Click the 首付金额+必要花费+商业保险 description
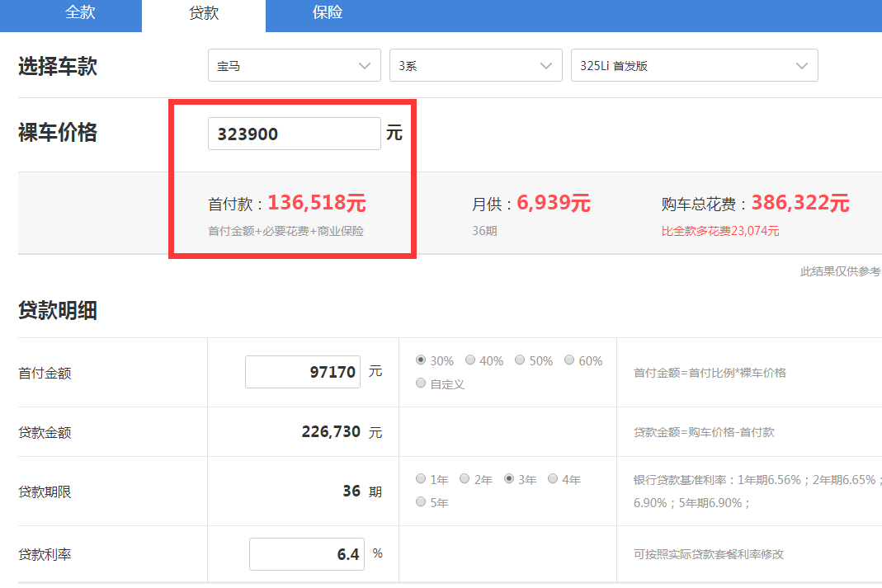Screen dimensions: 882x588 [285, 231]
